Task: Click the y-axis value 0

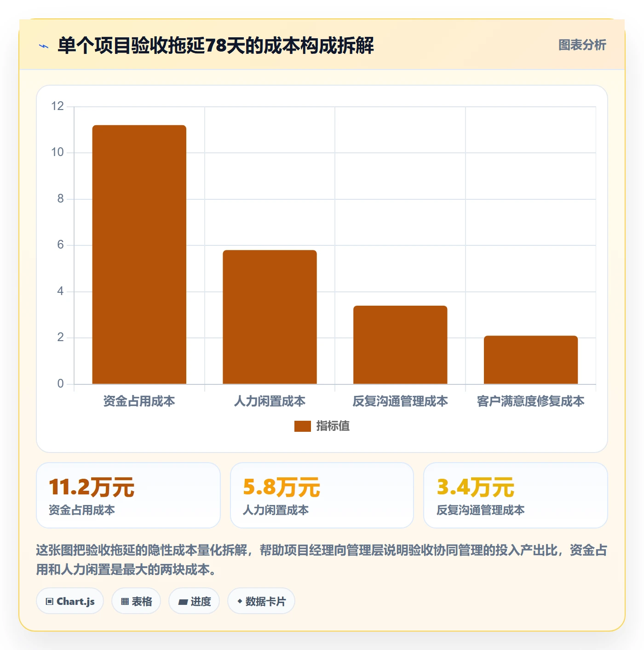Action: coord(60,384)
